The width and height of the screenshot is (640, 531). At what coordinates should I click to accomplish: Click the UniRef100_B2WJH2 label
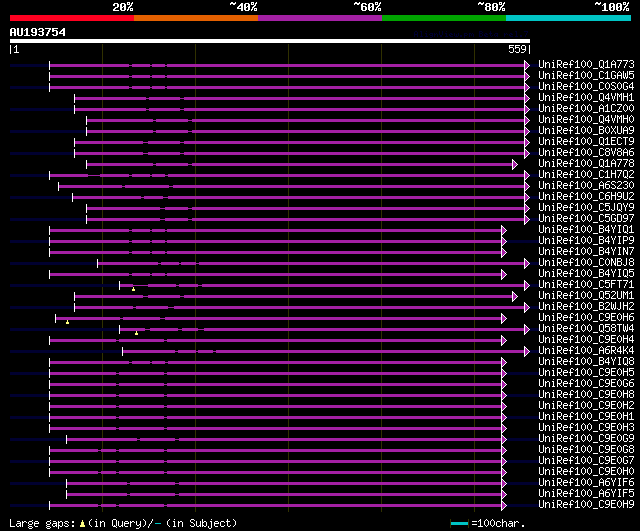pos(586,307)
